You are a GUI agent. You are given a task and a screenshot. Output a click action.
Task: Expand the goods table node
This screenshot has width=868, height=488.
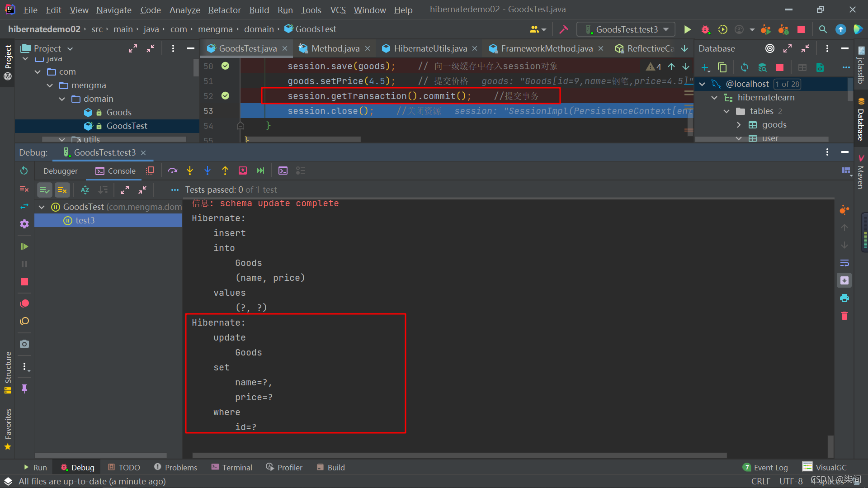[x=739, y=125]
